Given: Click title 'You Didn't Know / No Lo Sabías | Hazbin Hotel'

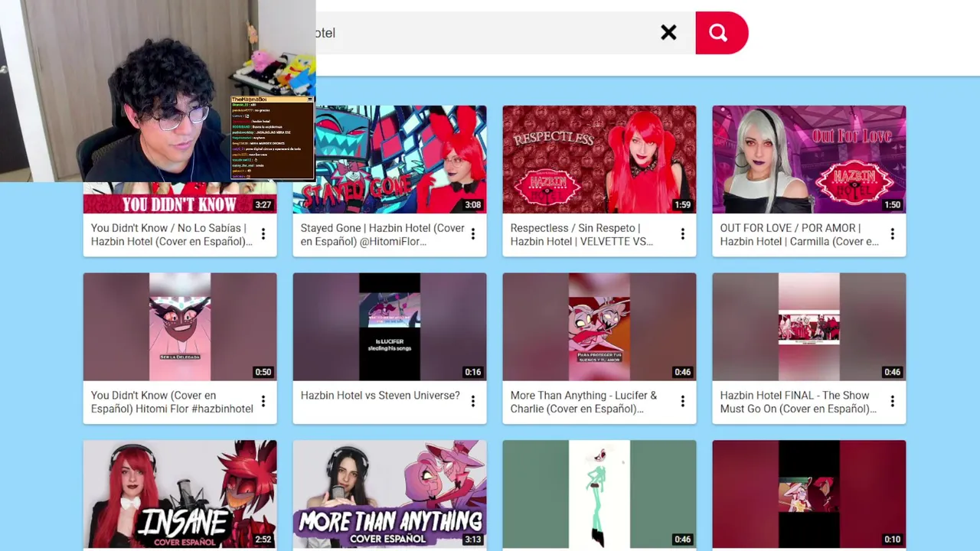Looking at the screenshot, I should tap(171, 235).
